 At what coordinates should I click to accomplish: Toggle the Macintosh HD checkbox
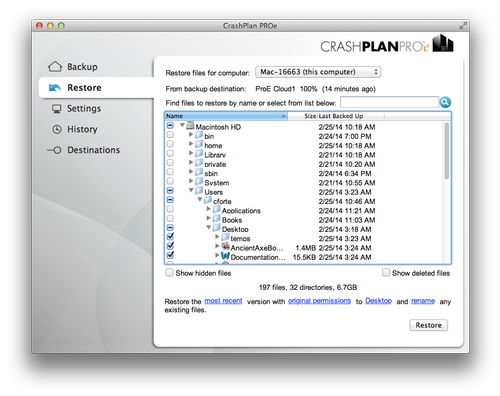[170, 126]
